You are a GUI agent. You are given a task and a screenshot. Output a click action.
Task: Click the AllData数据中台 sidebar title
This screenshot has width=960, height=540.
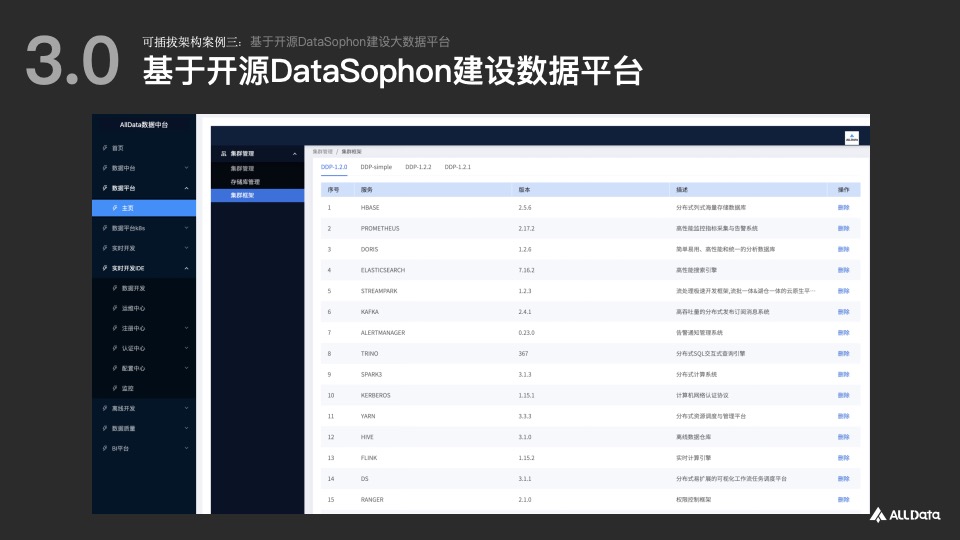(x=144, y=124)
